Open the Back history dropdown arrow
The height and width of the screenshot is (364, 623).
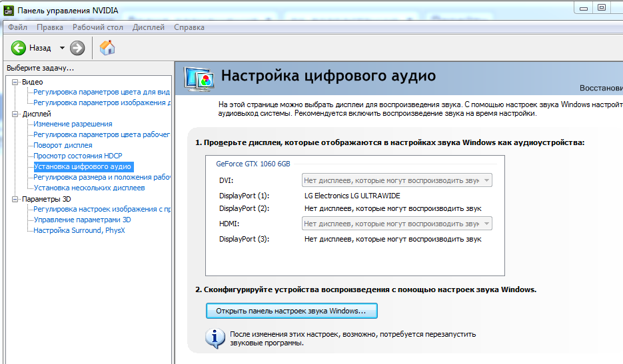click(62, 48)
